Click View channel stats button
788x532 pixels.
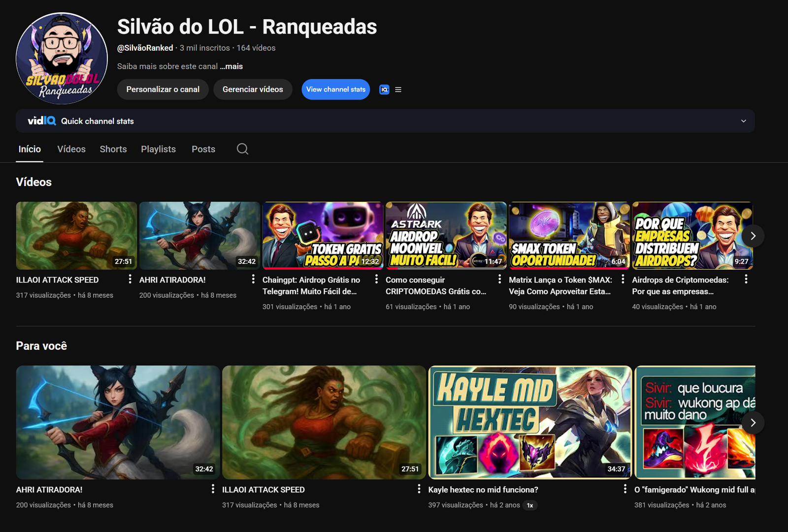(x=336, y=90)
